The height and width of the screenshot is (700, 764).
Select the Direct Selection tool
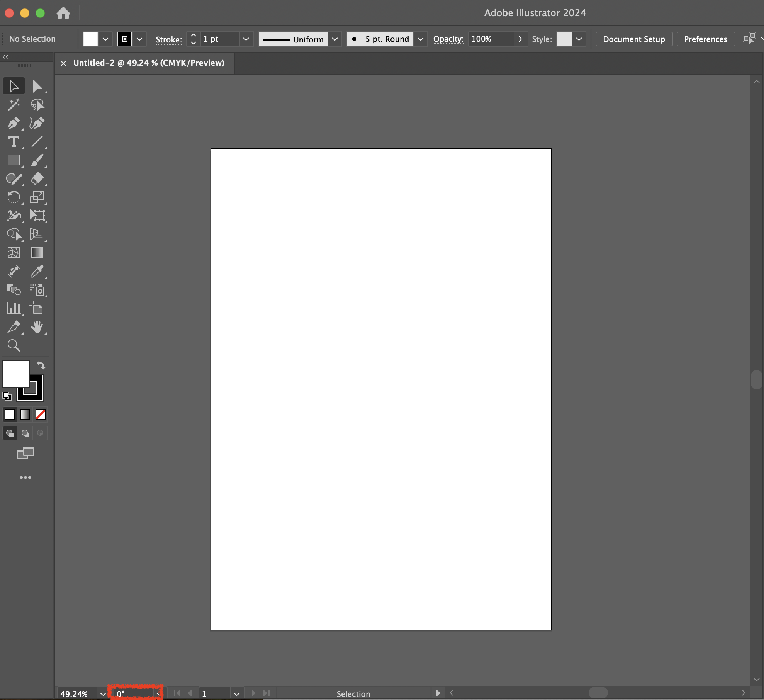(x=37, y=86)
